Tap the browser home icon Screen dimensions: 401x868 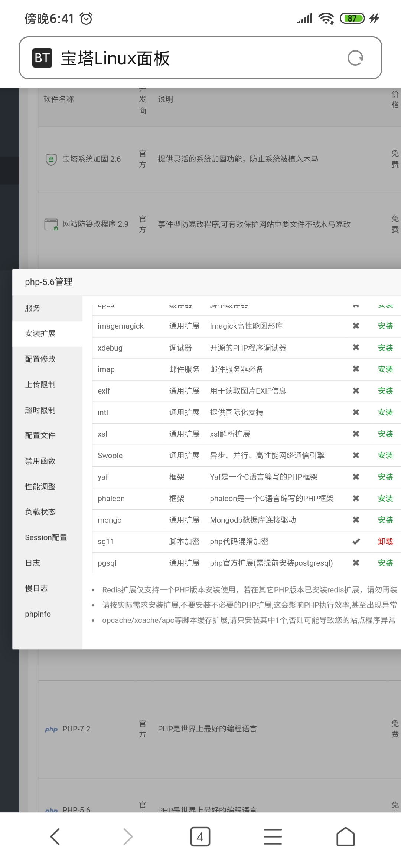click(x=346, y=836)
